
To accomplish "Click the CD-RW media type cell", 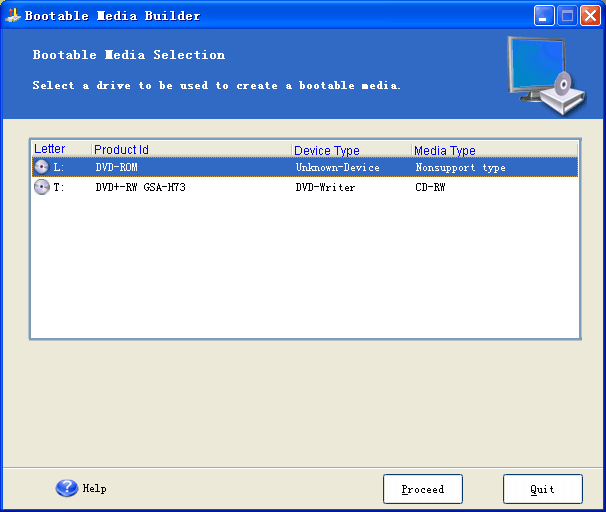I will 430,187.
